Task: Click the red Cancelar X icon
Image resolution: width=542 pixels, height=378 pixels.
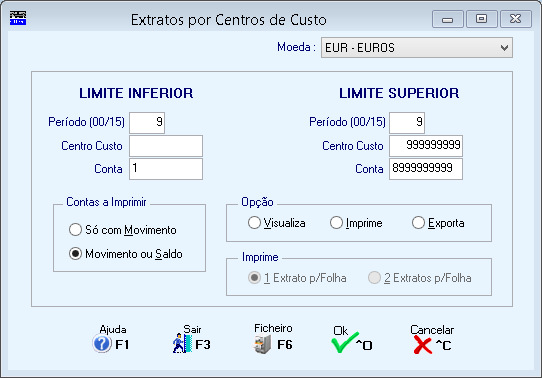Action: point(422,345)
